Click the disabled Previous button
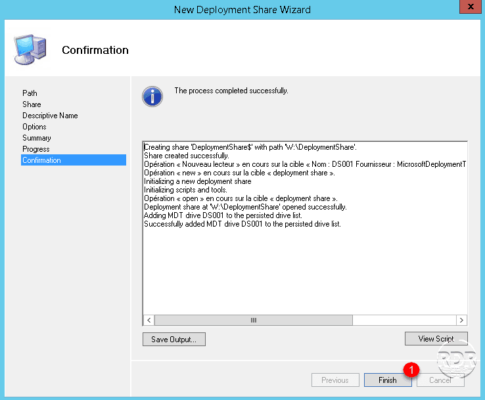 (x=335, y=380)
